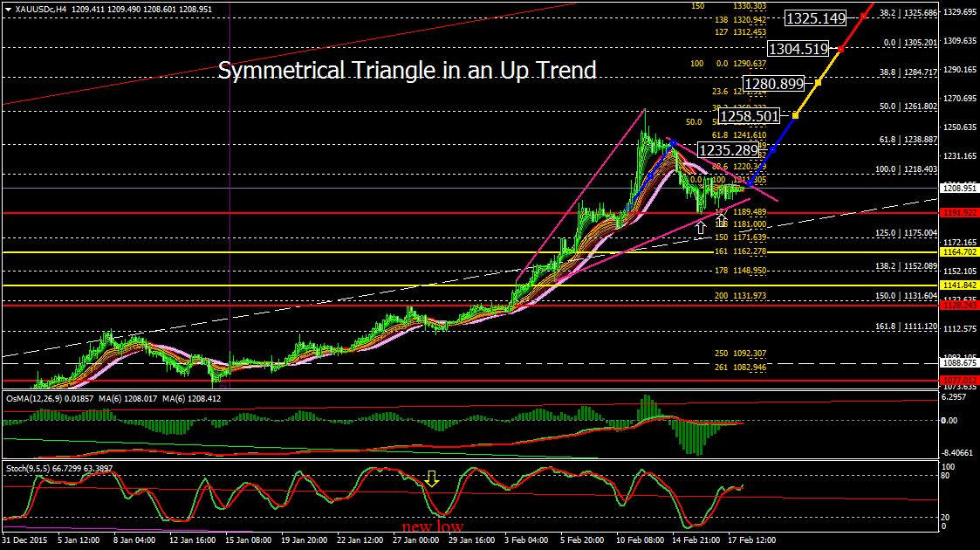The image size is (980, 550).
Task: Click the 1280.899 target price label
Action: click(774, 83)
